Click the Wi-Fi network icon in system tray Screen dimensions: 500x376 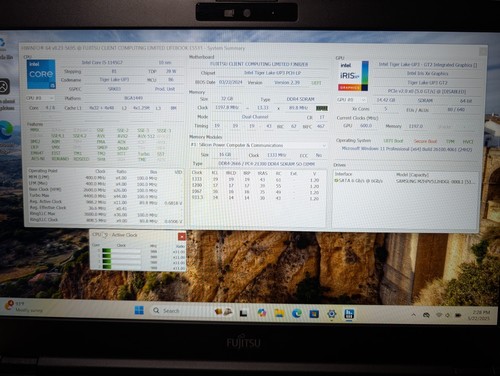[x=439, y=315]
